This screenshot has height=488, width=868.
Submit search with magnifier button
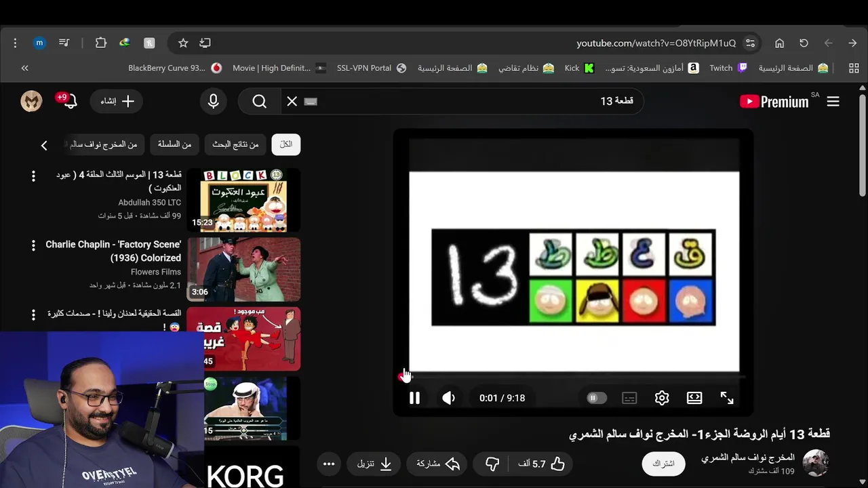259,101
